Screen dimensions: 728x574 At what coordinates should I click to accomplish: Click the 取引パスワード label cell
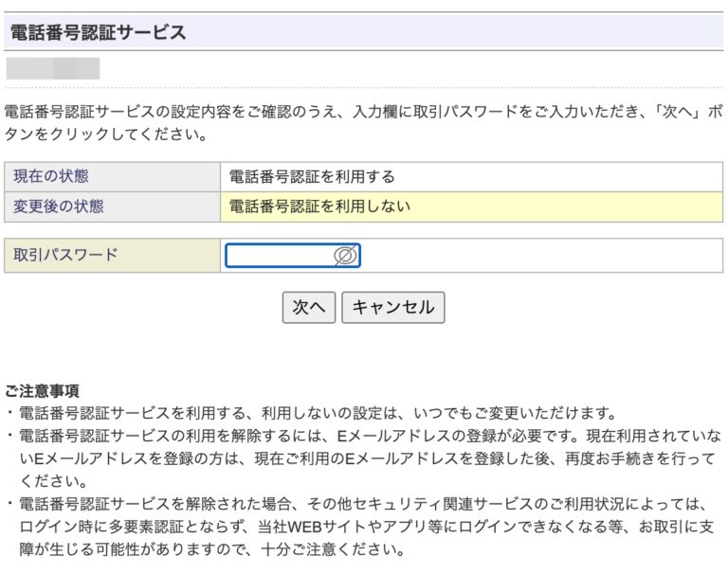(112, 256)
